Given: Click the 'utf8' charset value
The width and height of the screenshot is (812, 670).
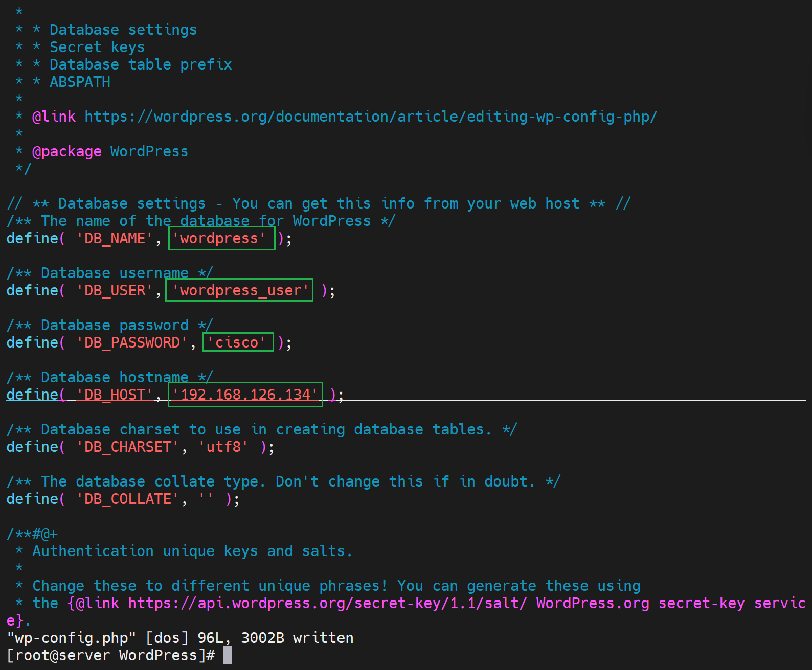Looking at the screenshot, I should [x=223, y=447].
